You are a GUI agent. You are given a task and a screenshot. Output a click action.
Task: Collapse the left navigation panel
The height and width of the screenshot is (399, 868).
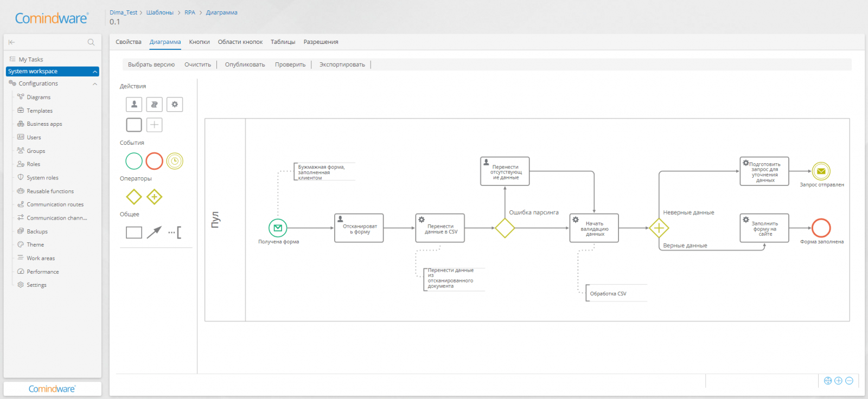[x=11, y=42]
